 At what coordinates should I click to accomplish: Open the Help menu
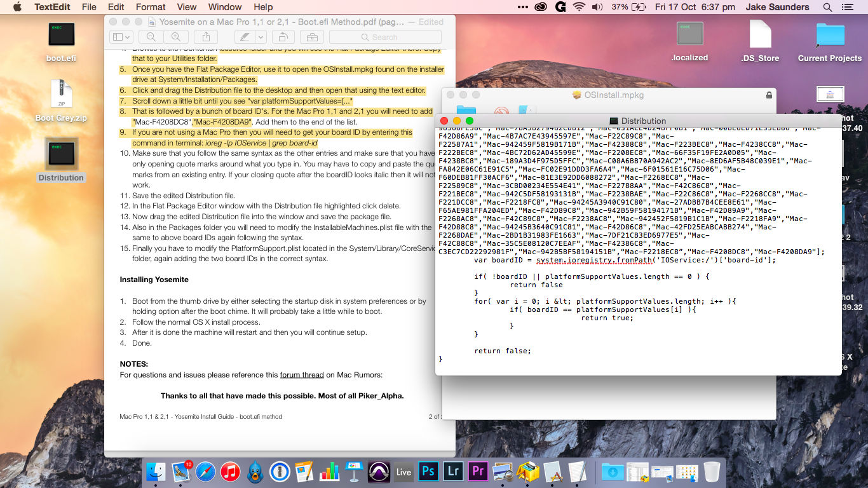(263, 7)
